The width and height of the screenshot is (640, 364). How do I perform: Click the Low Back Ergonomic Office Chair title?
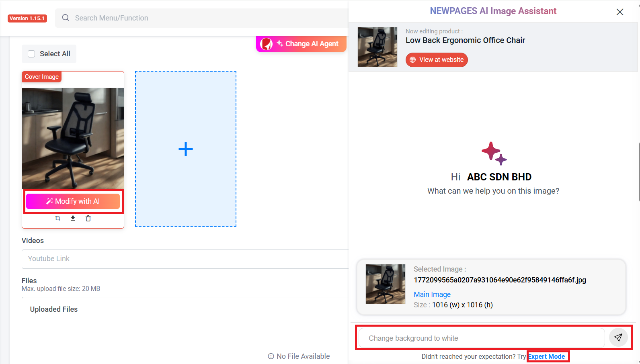tap(465, 40)
